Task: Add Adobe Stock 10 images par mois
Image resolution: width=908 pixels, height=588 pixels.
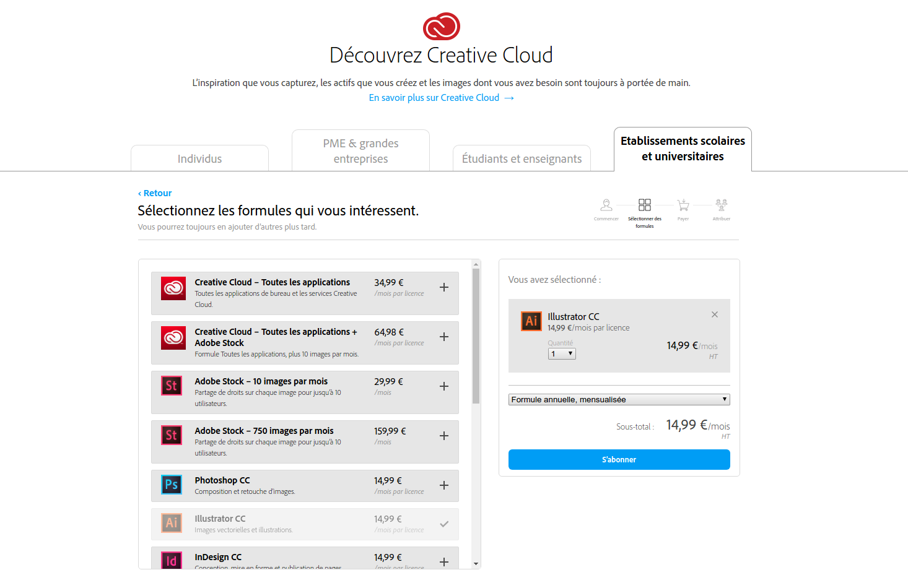Action: pos(444,386)
